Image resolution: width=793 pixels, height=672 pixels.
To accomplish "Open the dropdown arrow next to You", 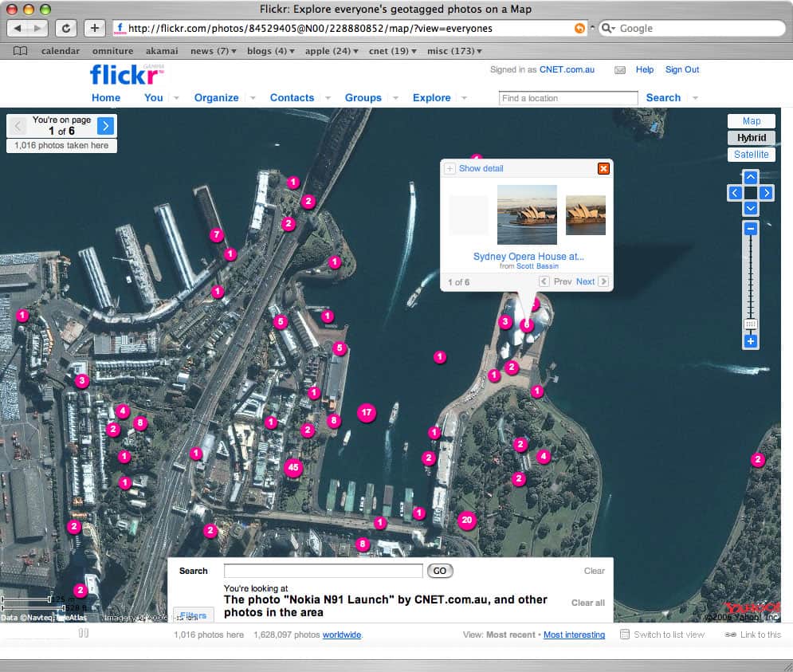I will [176, 98].
